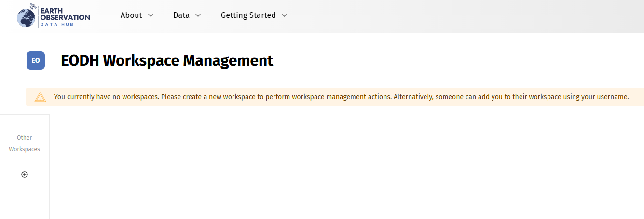Open the About menu
Image resolution: width=644 pixels, height=219 pixels.
[x=131, y=15]
